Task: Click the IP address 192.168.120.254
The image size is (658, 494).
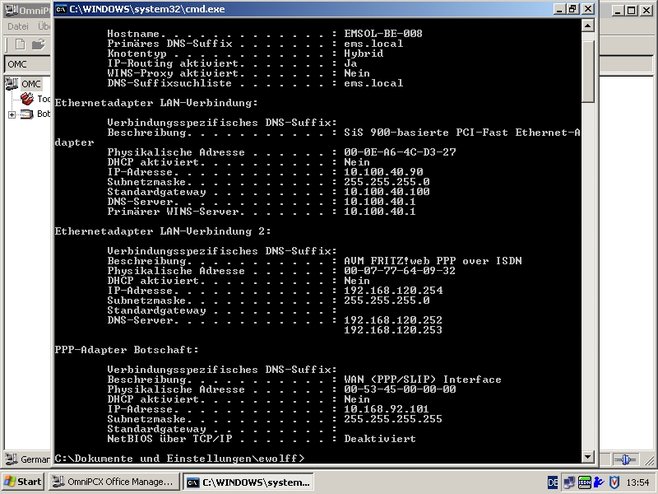Action: [393, 290]
